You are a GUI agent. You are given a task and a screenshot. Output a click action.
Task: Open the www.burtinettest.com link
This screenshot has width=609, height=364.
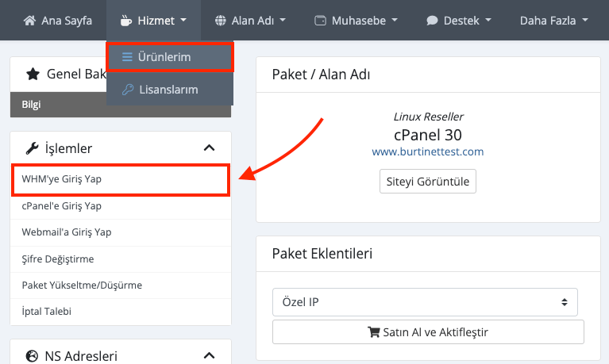click(x=428, y=151)
